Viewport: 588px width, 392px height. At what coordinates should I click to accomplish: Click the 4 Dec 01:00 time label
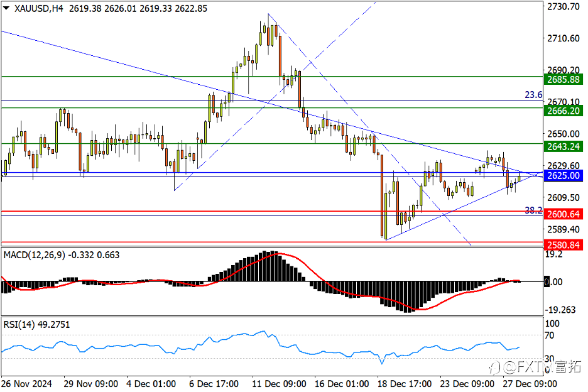pos(151,384)
